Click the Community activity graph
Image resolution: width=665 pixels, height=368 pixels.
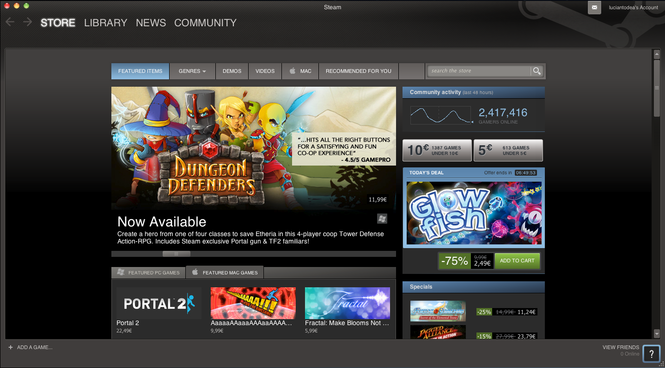[x=440, y=115]
